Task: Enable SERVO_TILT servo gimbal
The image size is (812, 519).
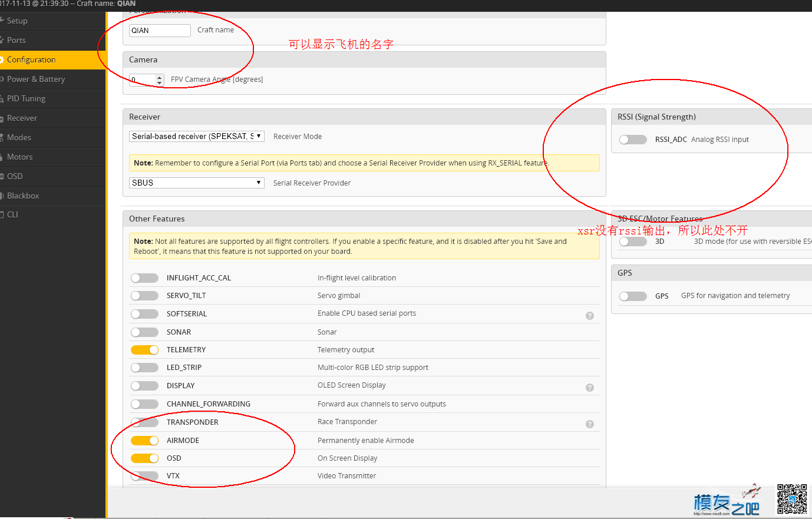Action: pos(144,296)
